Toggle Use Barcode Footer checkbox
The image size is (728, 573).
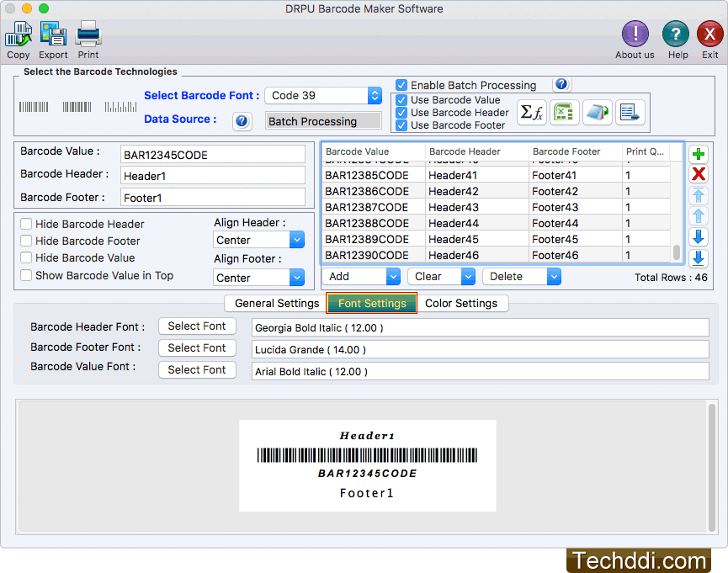pyautogui.click(x=401, y=125)
